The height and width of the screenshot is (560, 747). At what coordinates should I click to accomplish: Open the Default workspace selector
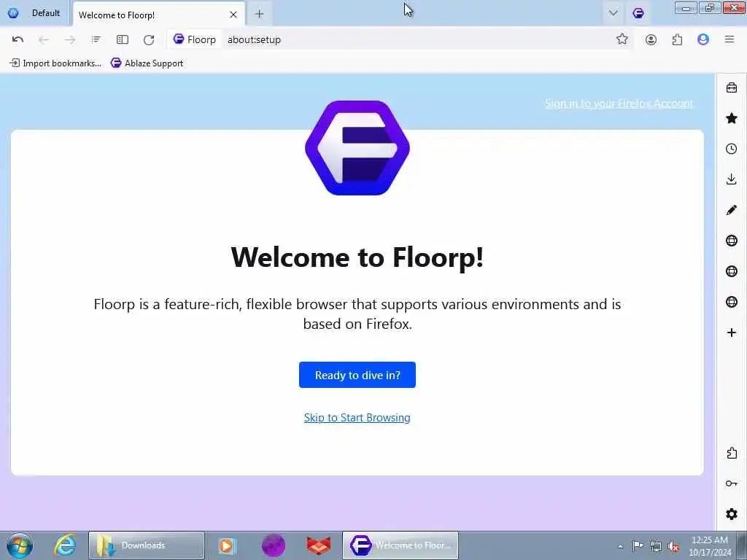(34, 13)
